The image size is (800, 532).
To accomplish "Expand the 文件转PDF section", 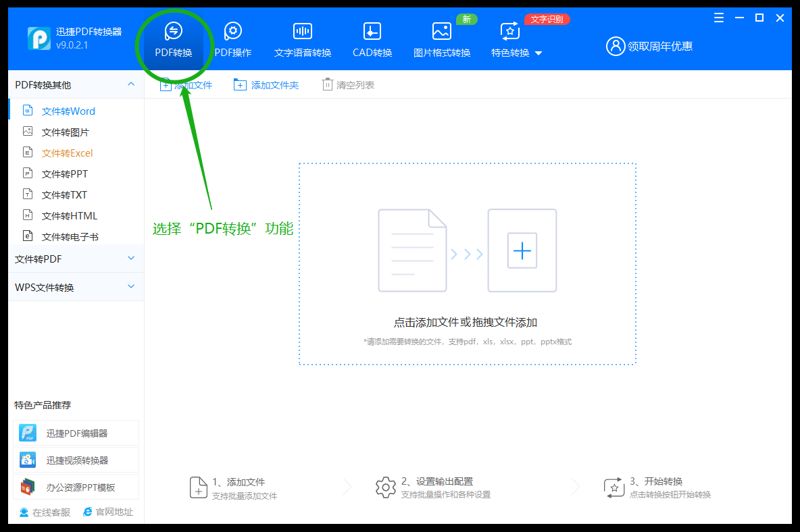I will click(x=131, y=258).
